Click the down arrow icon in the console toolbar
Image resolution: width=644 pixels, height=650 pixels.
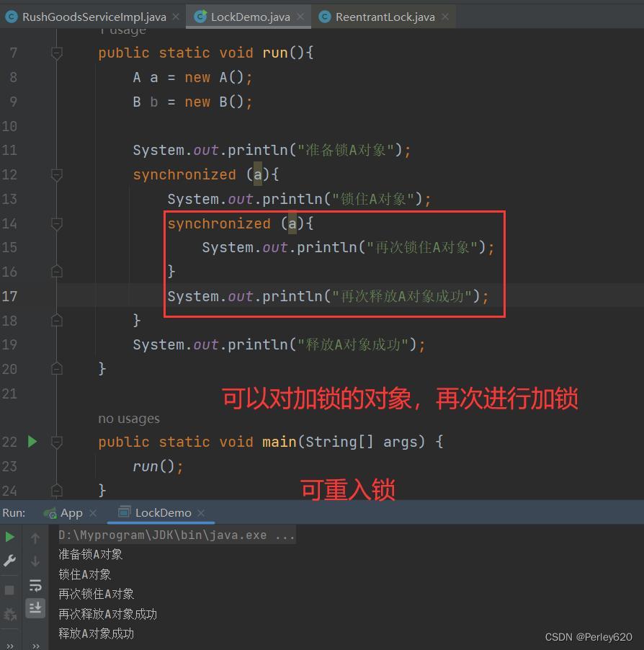35,561
